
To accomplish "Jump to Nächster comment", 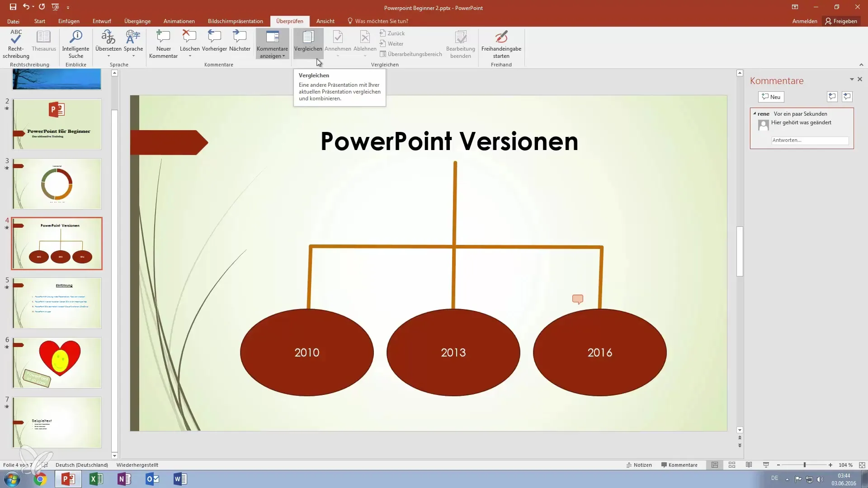I will tap(240, 41).
